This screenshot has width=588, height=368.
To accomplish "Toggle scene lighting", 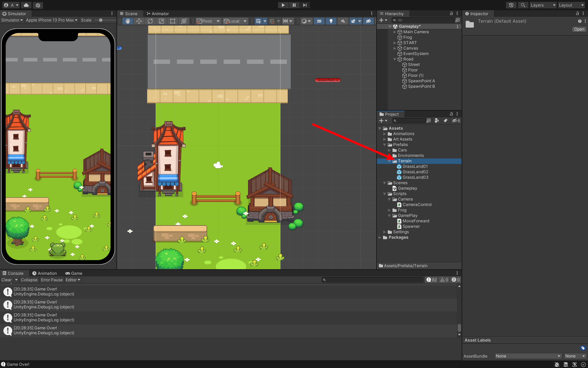I will pyautogui.click(x=331, y=21).
